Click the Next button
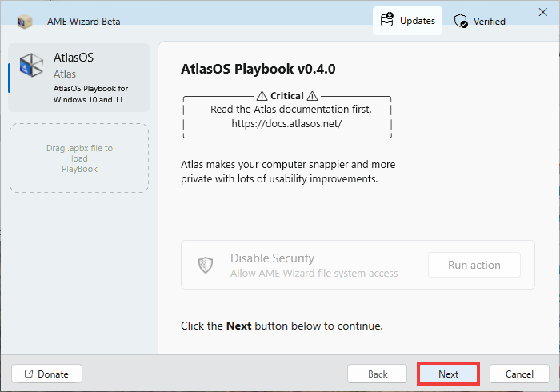560x392 pixels. (x=448, y=374)
